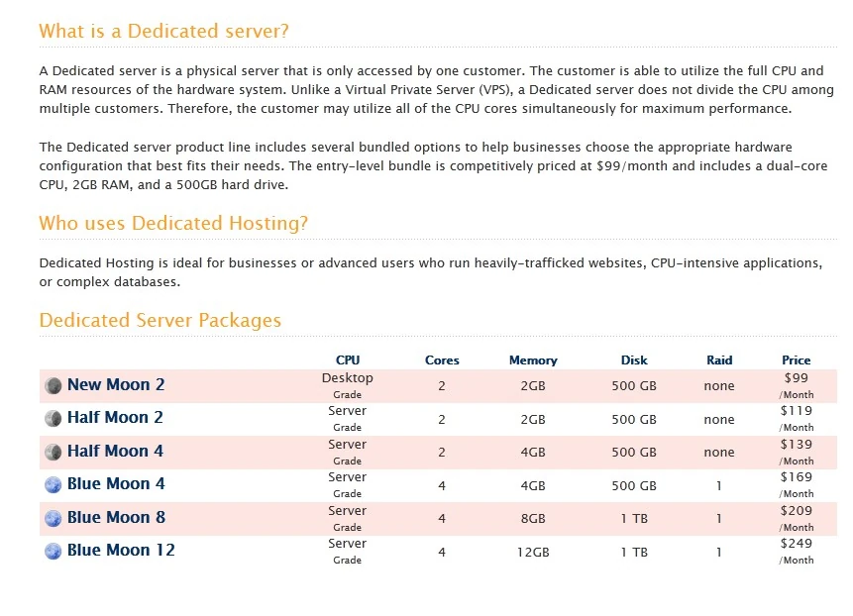Open the 'What is a Dedicated server?' heading link
853x616 pixels.
pos(164,31)
